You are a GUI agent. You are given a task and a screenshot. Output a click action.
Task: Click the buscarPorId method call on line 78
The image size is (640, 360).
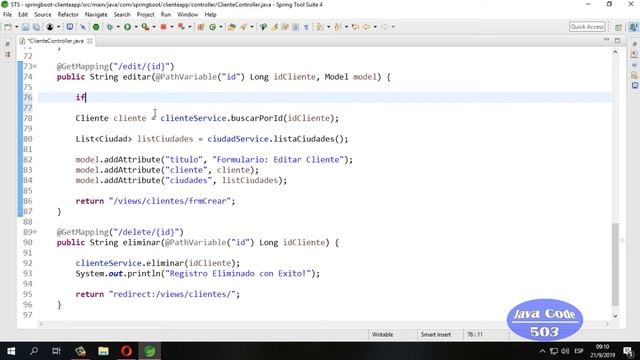[x=257, y=118]
